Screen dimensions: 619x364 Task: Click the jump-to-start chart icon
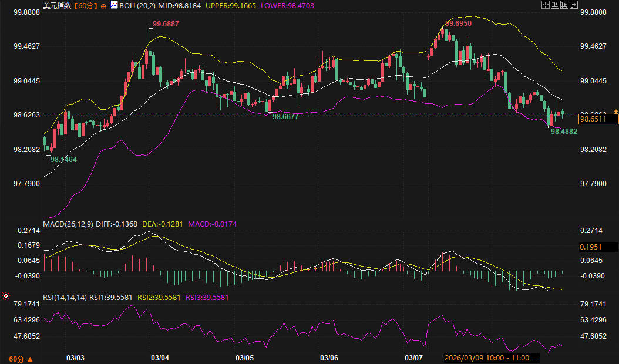(x=555, y=5)
